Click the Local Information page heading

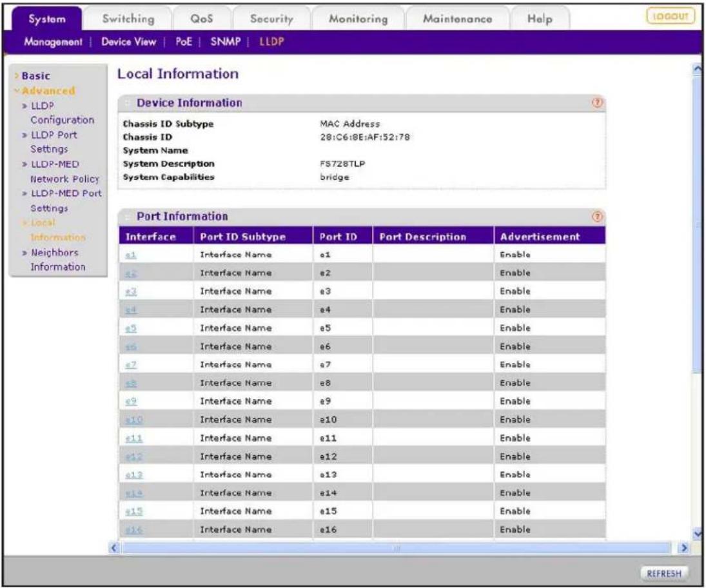click(178, 74)
